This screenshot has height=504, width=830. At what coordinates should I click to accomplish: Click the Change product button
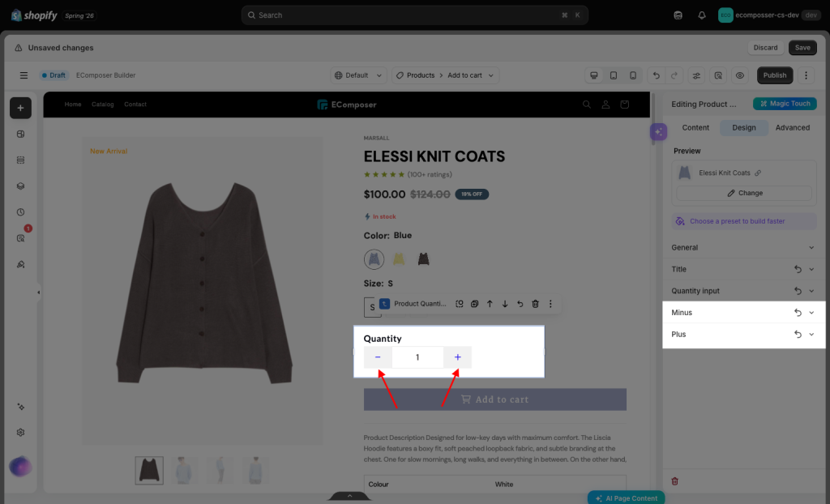pos(744,193)
